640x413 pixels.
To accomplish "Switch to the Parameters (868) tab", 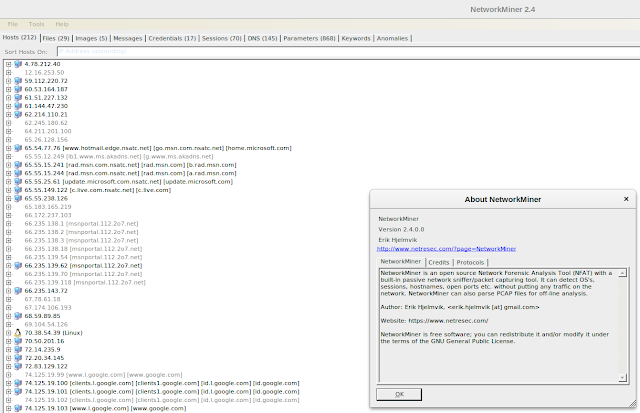I will point(309,38).
